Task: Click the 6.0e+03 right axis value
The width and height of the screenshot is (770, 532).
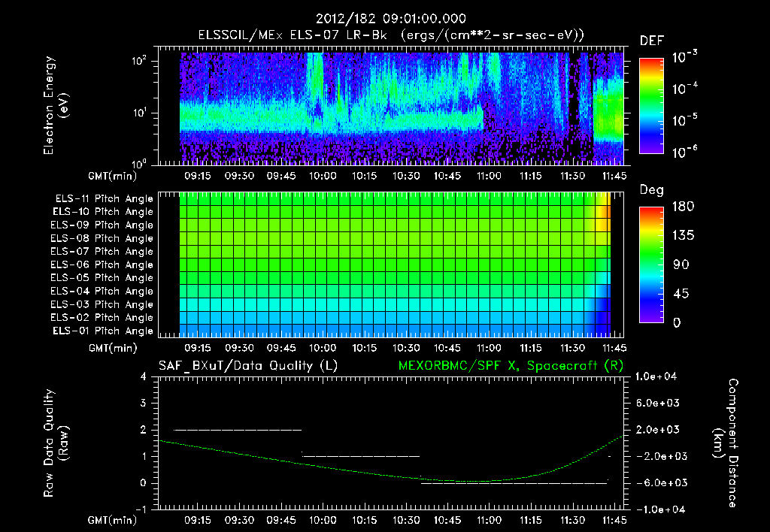Action: click(657, 403)
